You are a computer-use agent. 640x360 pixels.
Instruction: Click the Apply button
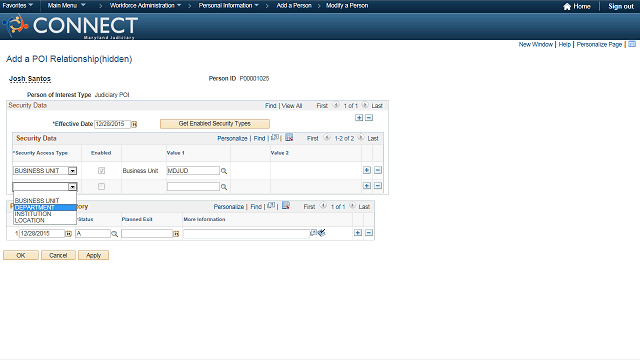93,255
